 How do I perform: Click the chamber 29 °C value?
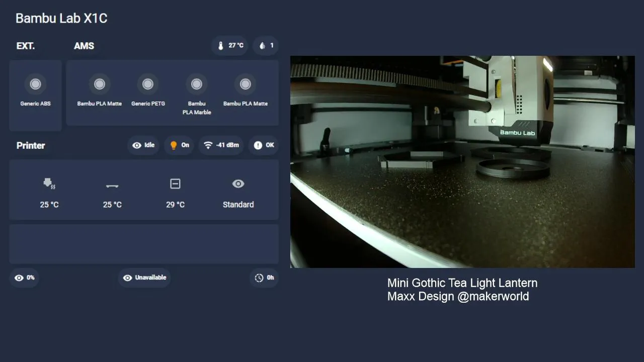pyautogui.click(x=175, y=205)
